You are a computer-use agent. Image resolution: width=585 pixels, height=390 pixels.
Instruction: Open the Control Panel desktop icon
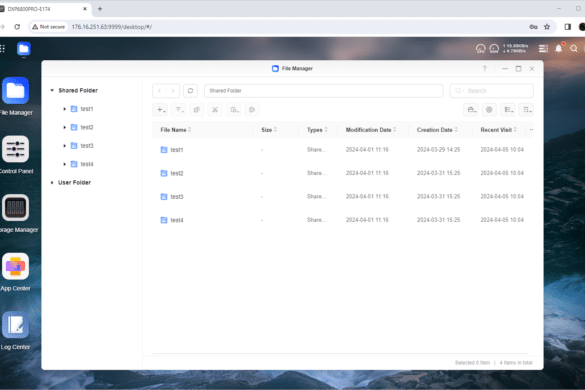(15, 149)
